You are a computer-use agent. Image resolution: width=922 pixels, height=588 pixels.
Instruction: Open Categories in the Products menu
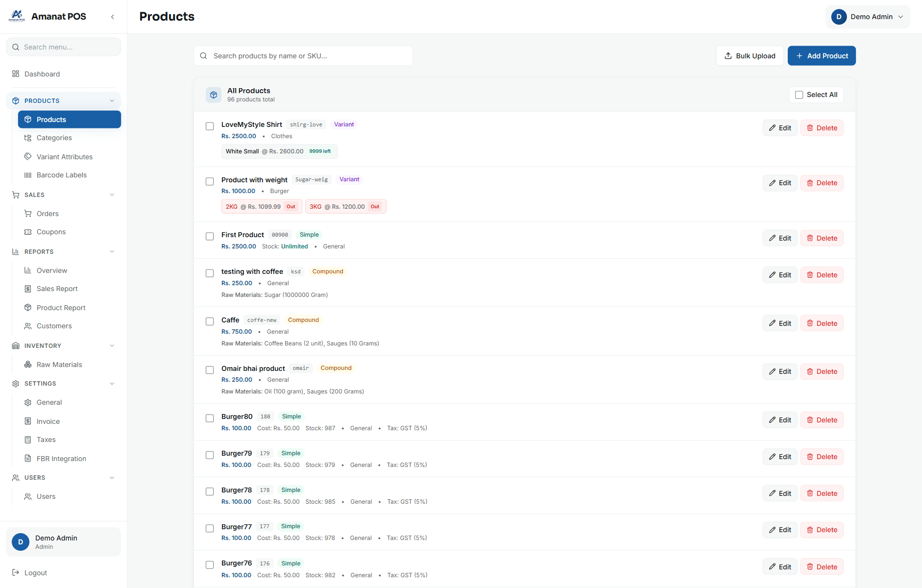(69, 138)
